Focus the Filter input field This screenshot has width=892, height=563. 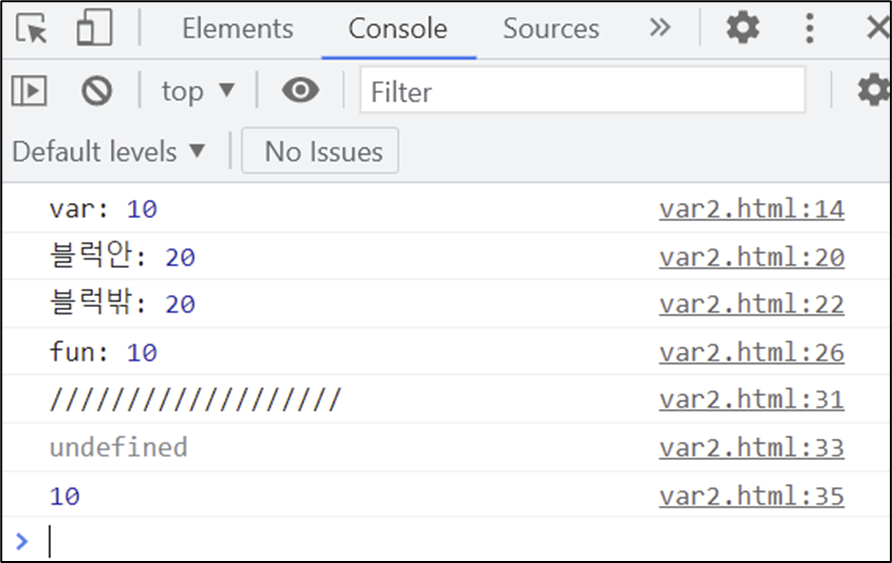click(x=583, y=90)
